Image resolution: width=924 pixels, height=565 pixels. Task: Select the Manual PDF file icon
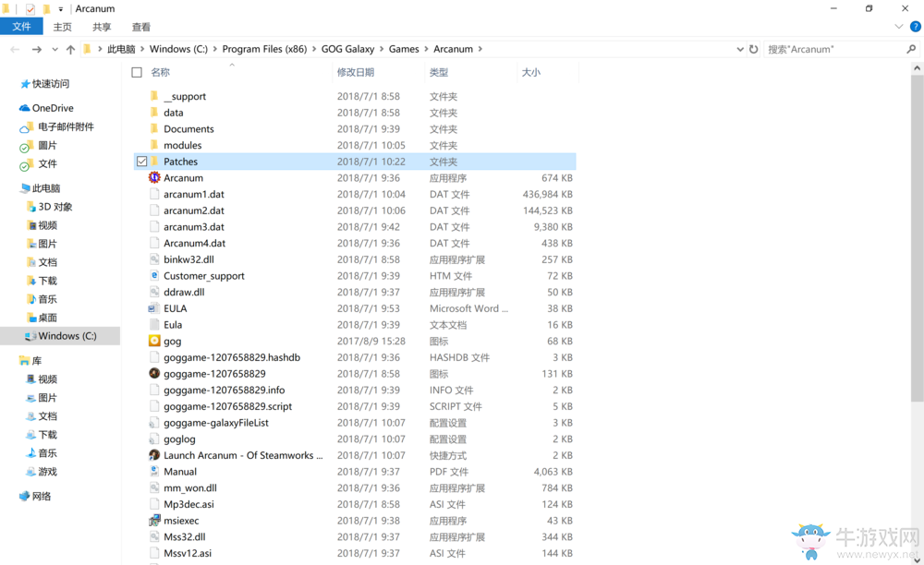[154, 472]
